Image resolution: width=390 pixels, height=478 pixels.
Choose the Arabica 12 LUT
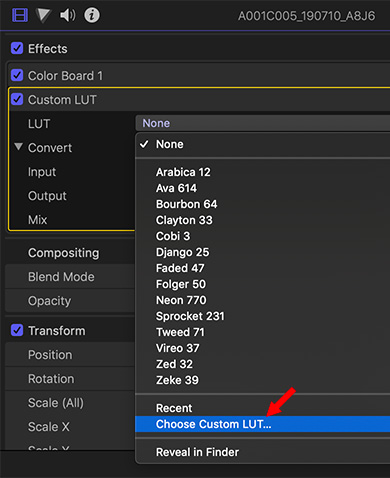point(263,172)
